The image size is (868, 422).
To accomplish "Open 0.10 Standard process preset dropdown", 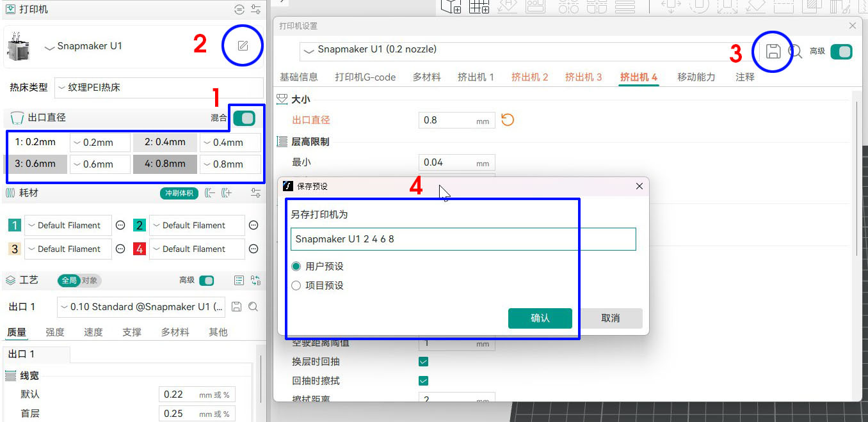I will click(x=141, y=307).
